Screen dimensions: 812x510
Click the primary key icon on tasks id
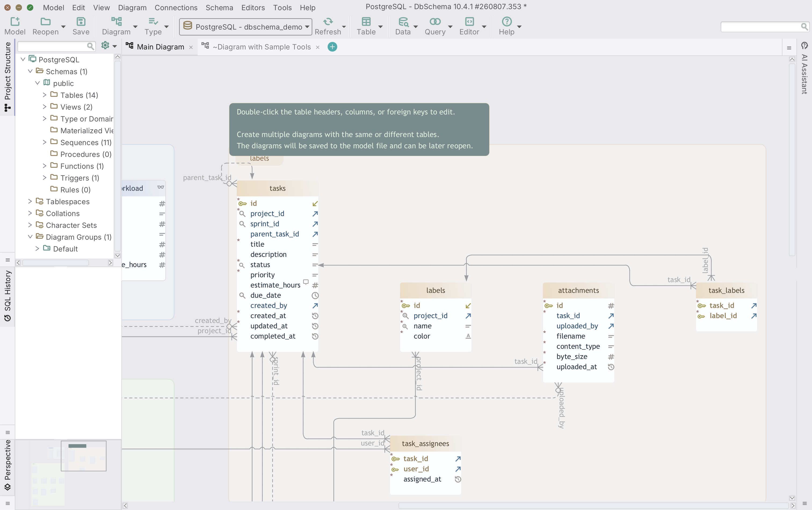242,203
